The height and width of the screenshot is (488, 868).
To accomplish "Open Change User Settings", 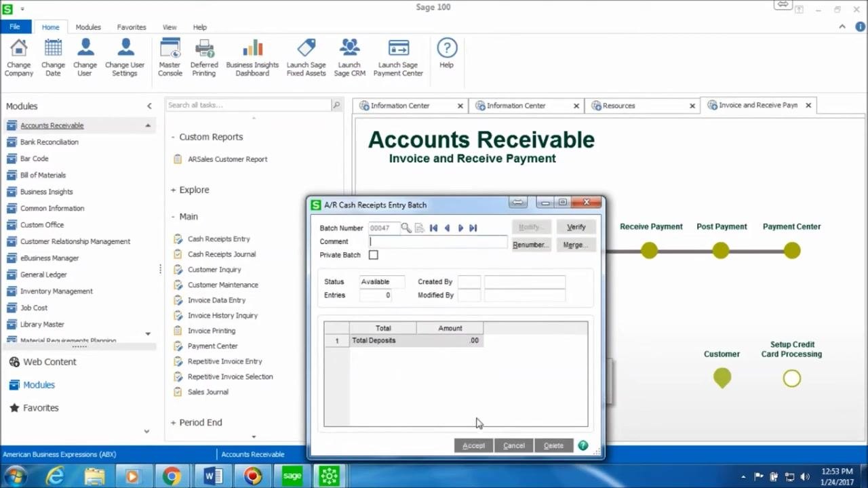I will (x=125, y=58).
